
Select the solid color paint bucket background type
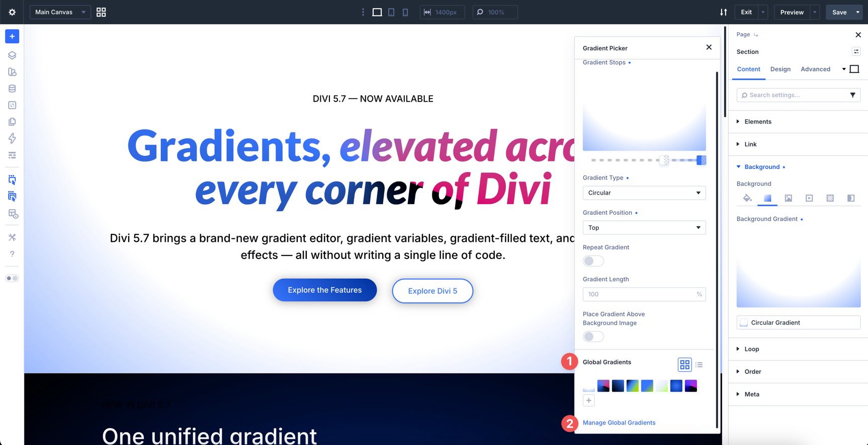(x=747, y=198)
